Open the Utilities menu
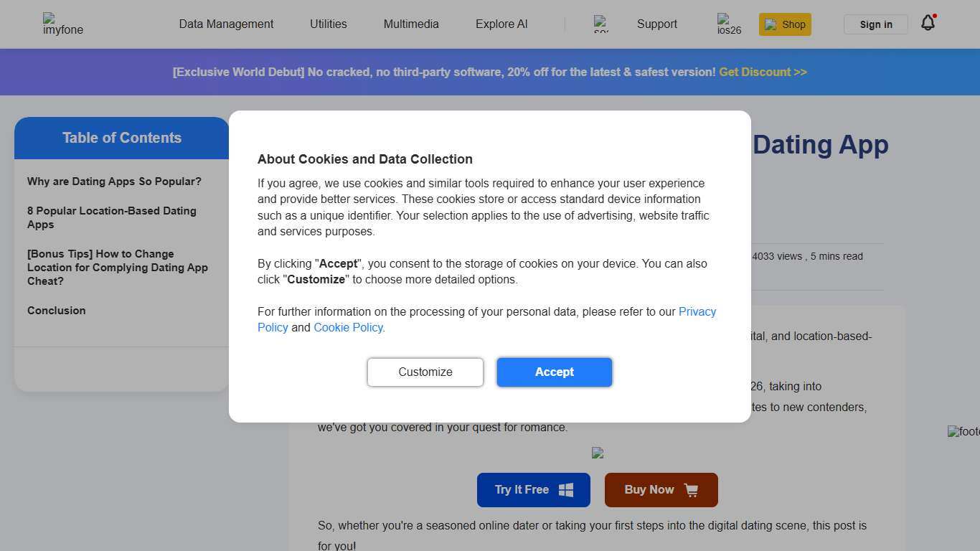The height and width of the screenshot is (551, 980). tap(328, 24)
